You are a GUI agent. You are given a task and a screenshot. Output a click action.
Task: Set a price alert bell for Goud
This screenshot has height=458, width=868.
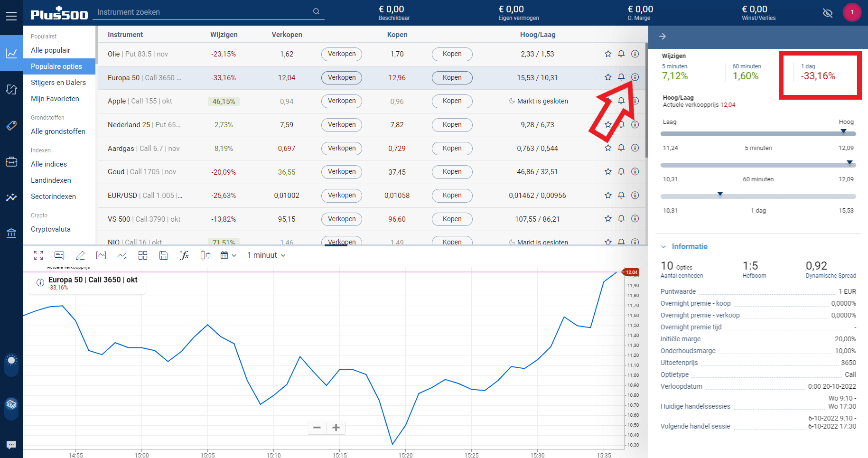point(621,171)
